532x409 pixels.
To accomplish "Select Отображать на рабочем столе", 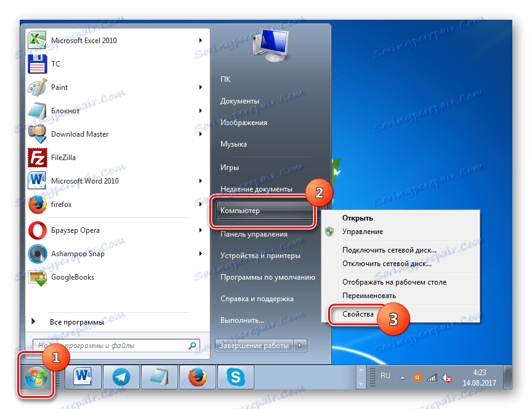I will click(394, 282).
